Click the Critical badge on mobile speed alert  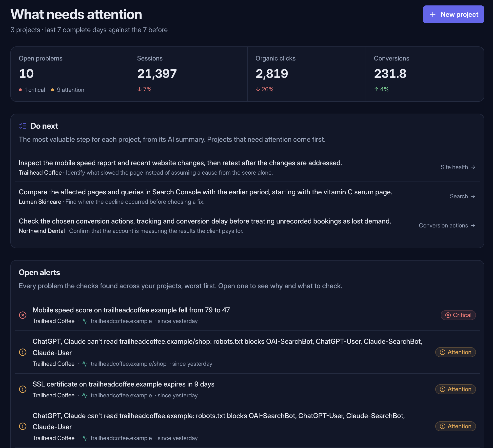(458, 315)
